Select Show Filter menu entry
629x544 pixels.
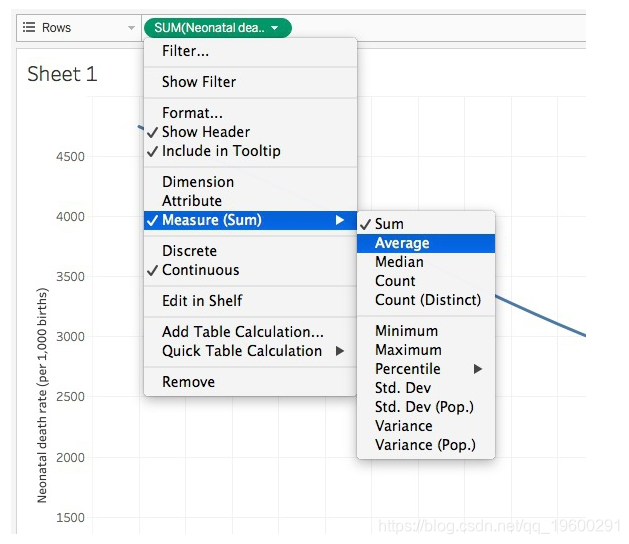(250, 82)
